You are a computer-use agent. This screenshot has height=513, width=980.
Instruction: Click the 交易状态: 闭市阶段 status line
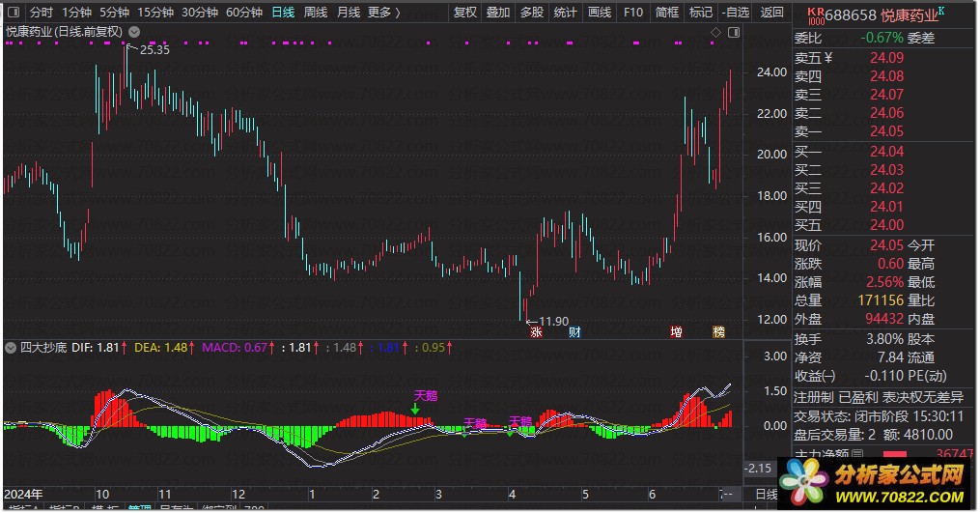point(880,416)
